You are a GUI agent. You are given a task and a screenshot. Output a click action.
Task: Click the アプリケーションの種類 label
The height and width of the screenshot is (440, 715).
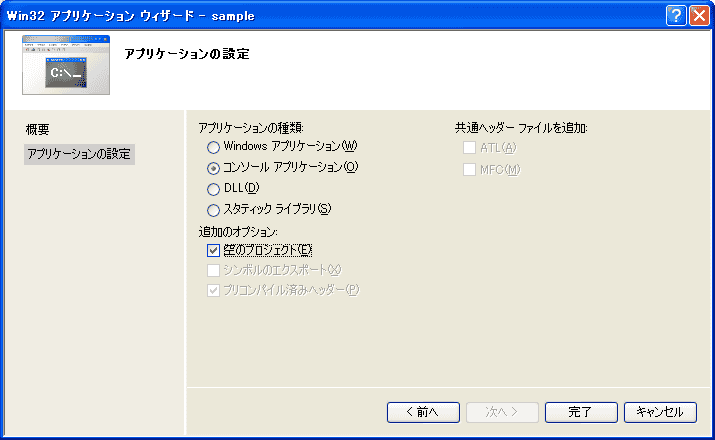point(251,128)
